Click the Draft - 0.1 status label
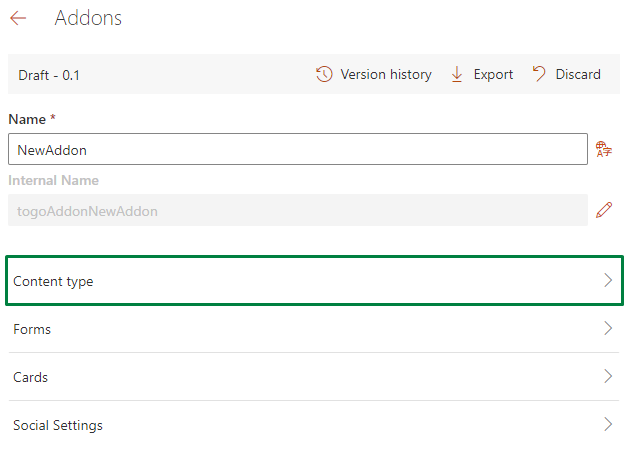The image size is (631, 465). (x=49, y=75)
